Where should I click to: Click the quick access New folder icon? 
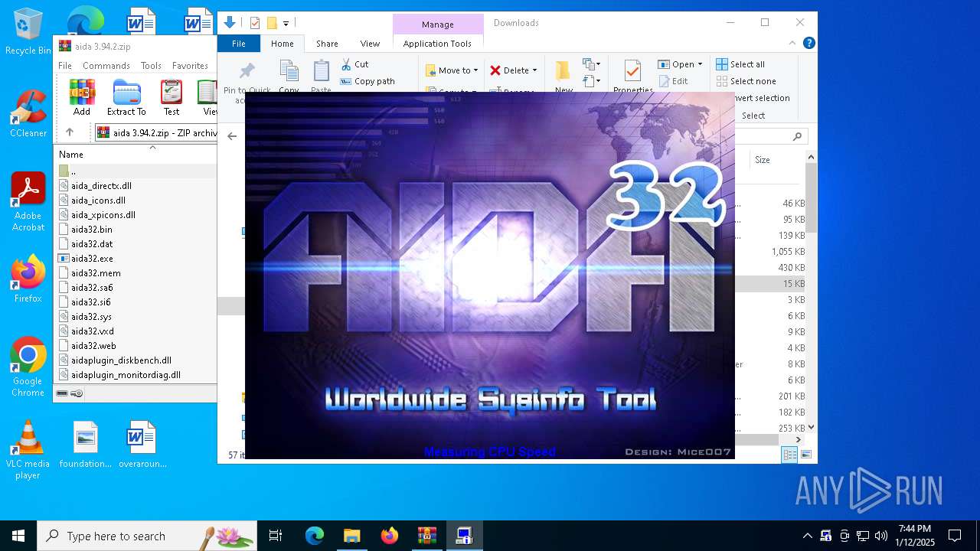coord(271,23)
